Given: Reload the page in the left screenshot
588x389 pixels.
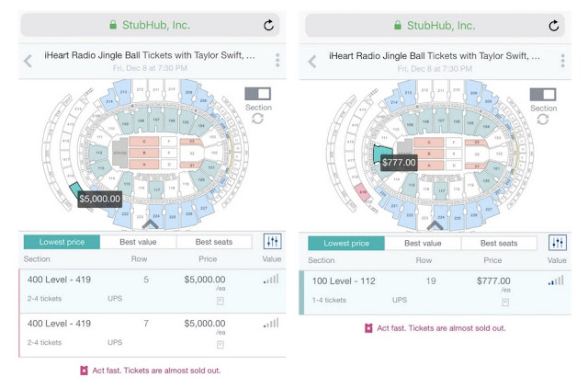Looking at the screenshot, I should pos(268,26).
